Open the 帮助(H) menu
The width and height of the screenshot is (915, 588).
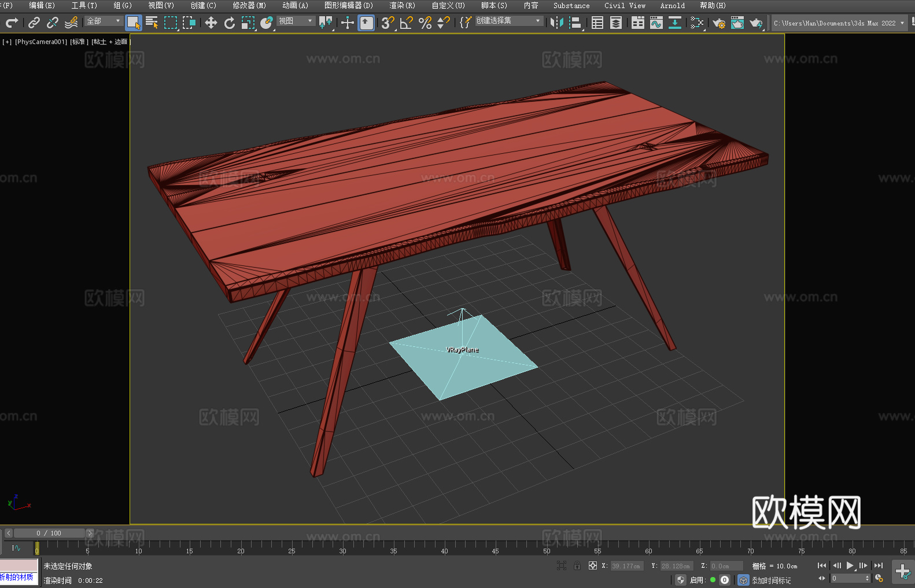click(x=713, y=5)
